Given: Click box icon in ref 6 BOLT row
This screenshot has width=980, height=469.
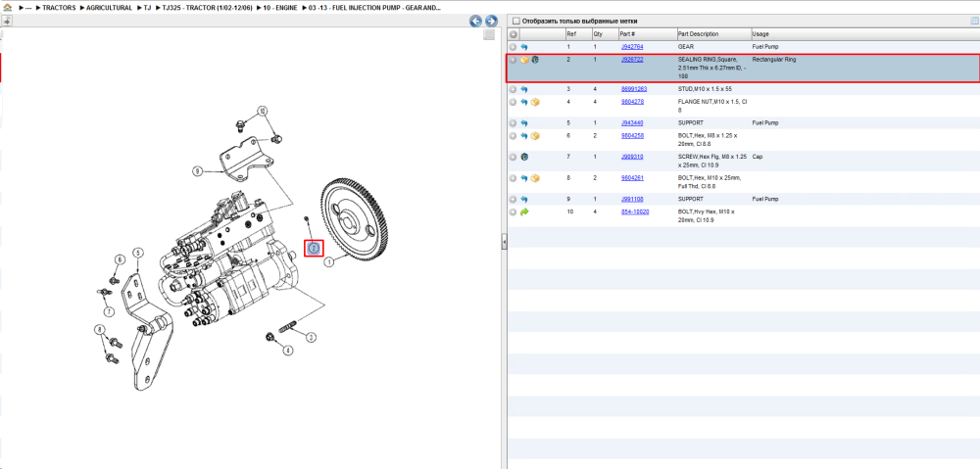Looking at the screenshot, I should pos(535,135).
